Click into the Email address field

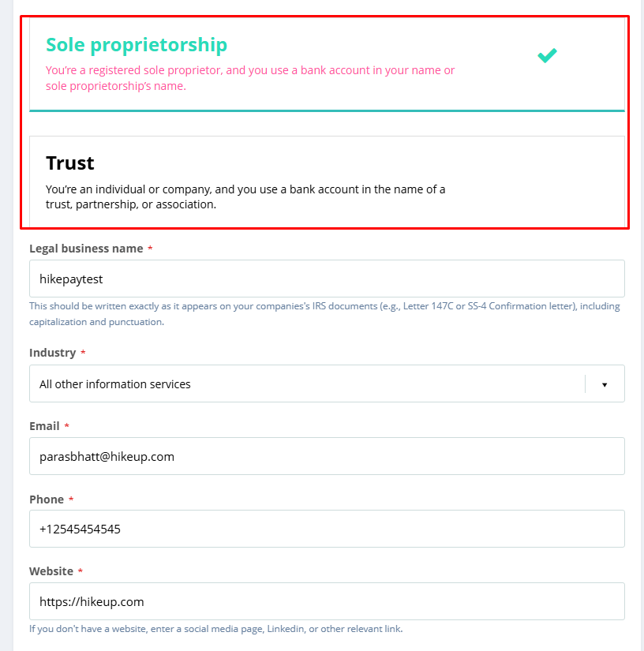[327, 456]
